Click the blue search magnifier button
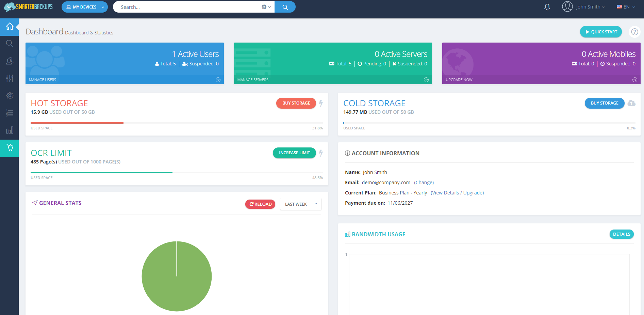This screenshot has height=315, width=644. 285,7
